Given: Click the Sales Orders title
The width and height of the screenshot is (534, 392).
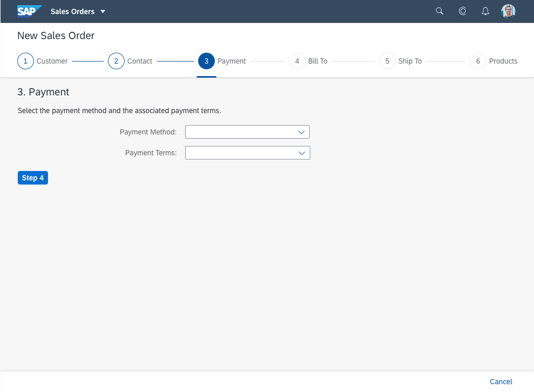Looking at the screenshot, I should point(72,11).
